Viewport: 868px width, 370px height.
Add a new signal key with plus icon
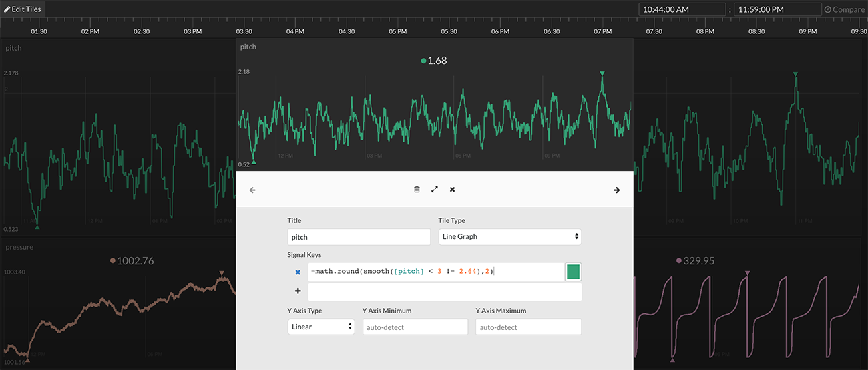coord(298,291)
